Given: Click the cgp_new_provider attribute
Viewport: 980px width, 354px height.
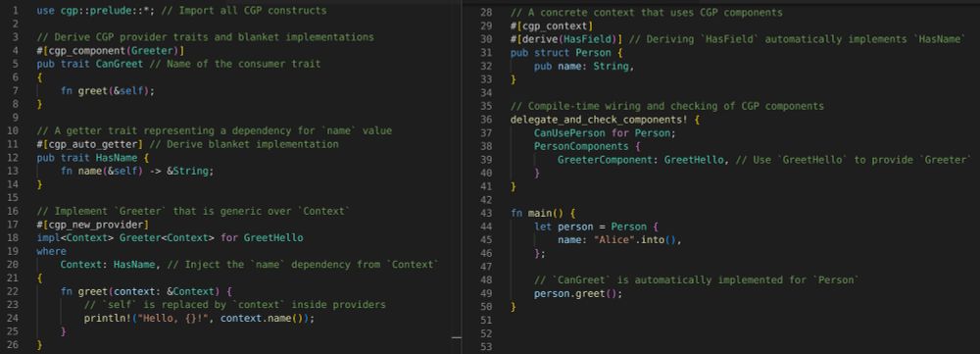Looking at the screenshot, I should 91,224.
